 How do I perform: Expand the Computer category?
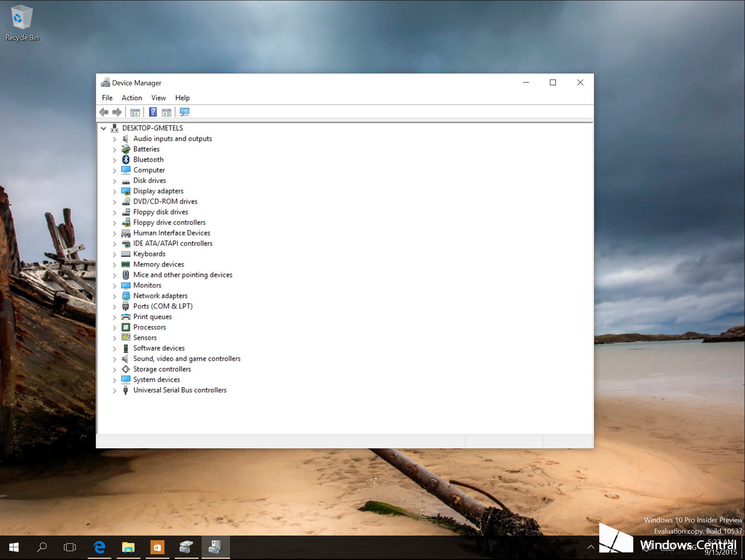click(115, 170)
